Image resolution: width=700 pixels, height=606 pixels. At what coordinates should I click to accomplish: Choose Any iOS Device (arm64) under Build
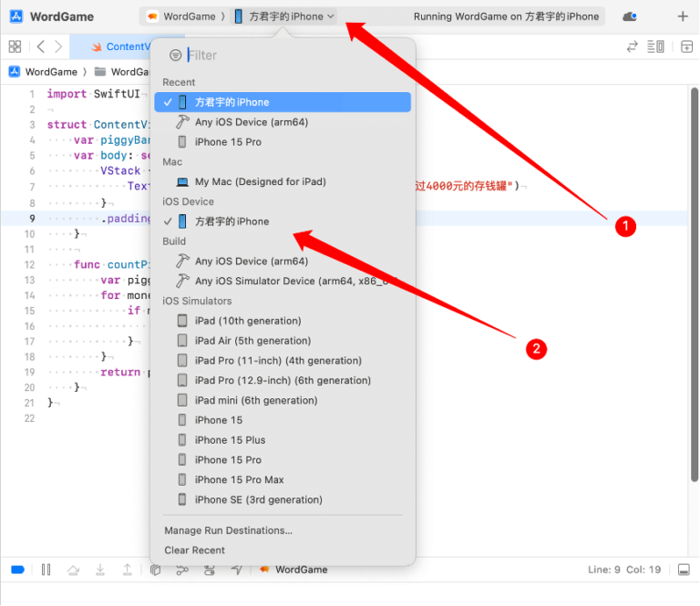(x=283, y=261)
